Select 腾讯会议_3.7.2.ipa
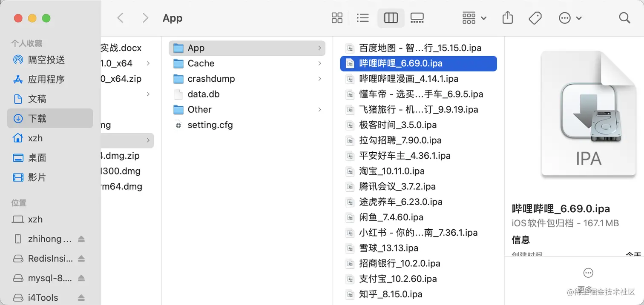Viewport: 644px width, 305px height. 419,186
